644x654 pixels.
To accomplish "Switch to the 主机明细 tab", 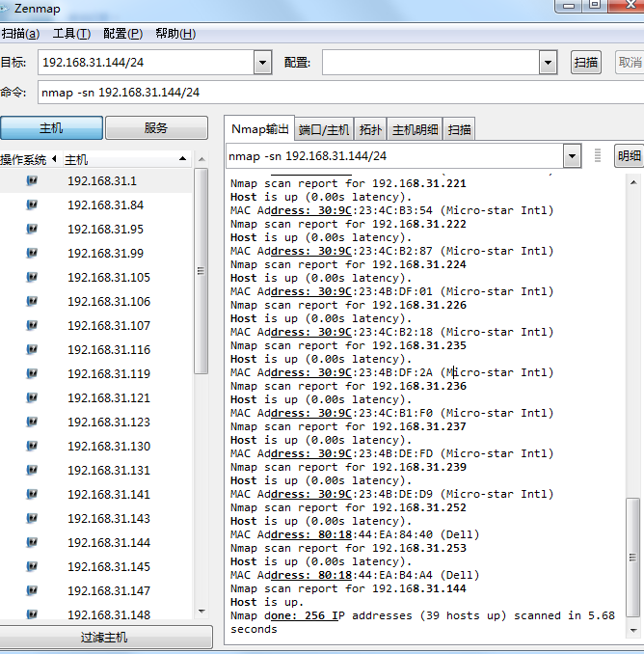I will 415,129.
